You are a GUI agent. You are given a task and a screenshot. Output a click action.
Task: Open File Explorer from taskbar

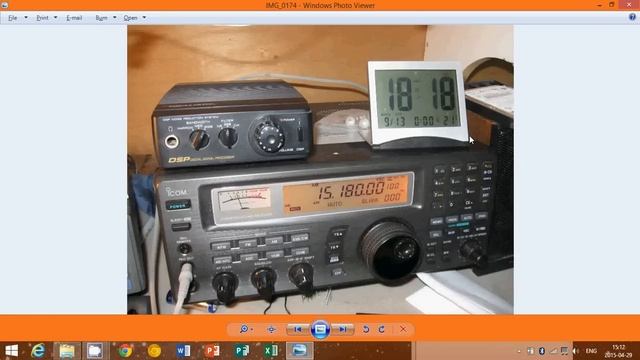click(x=67, y=351)
